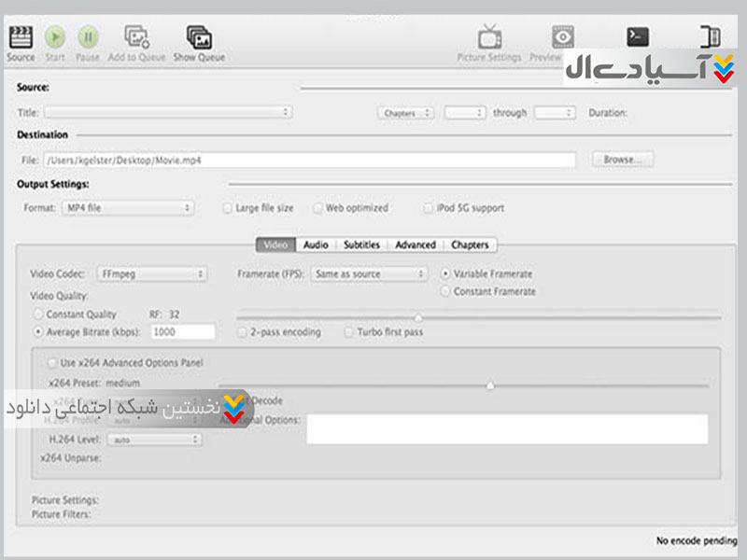Open the activity terminal window icon
This screenshot has width=747, height=560.
click(x=638, y=36)
